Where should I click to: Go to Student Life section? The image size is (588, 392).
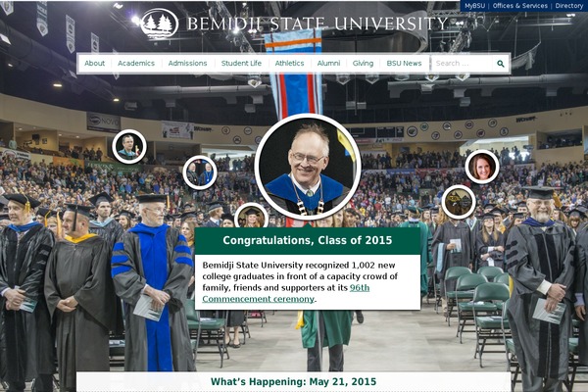tap(241, 64)
